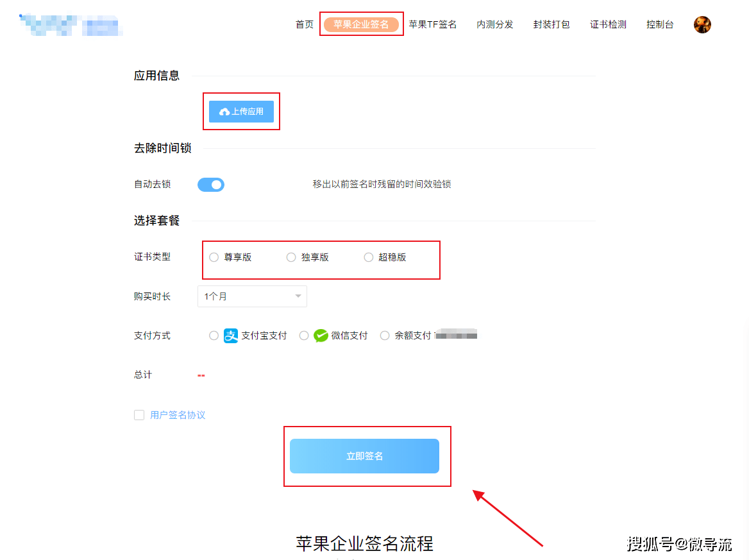Check the 用户签名协议 checkbox

pos(139,415)
